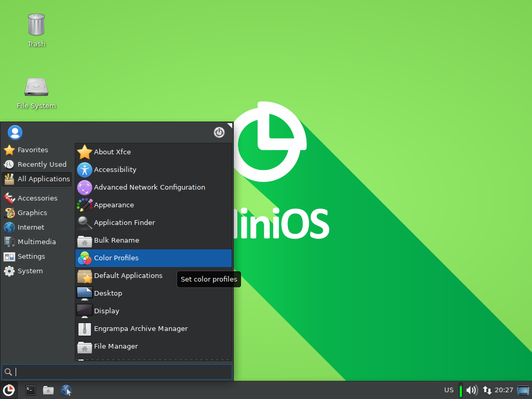This screenshot has width=532, height=399.
Task: Launch About Xfce via its star icon
Action: [x=85, y=152]
